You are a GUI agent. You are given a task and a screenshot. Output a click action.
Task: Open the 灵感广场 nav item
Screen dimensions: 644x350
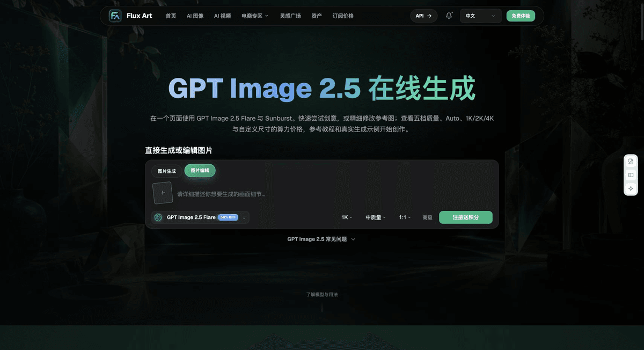coord(290,16)
